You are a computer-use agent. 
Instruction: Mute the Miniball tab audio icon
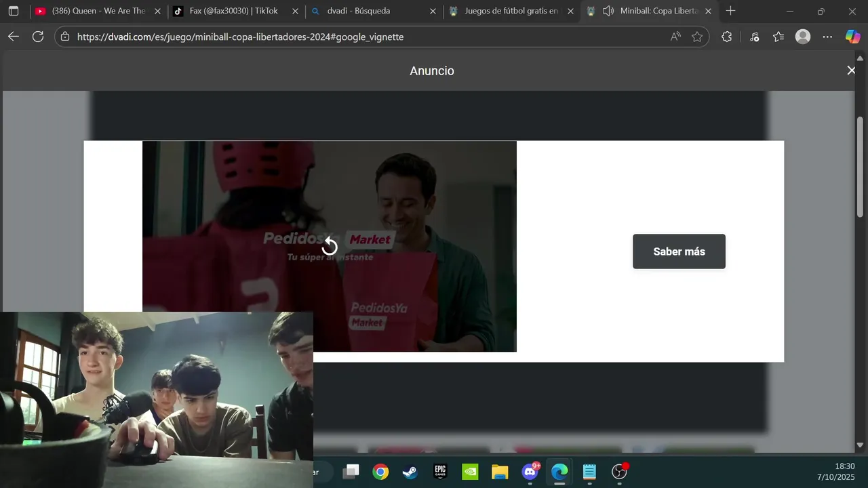[608, 12]
